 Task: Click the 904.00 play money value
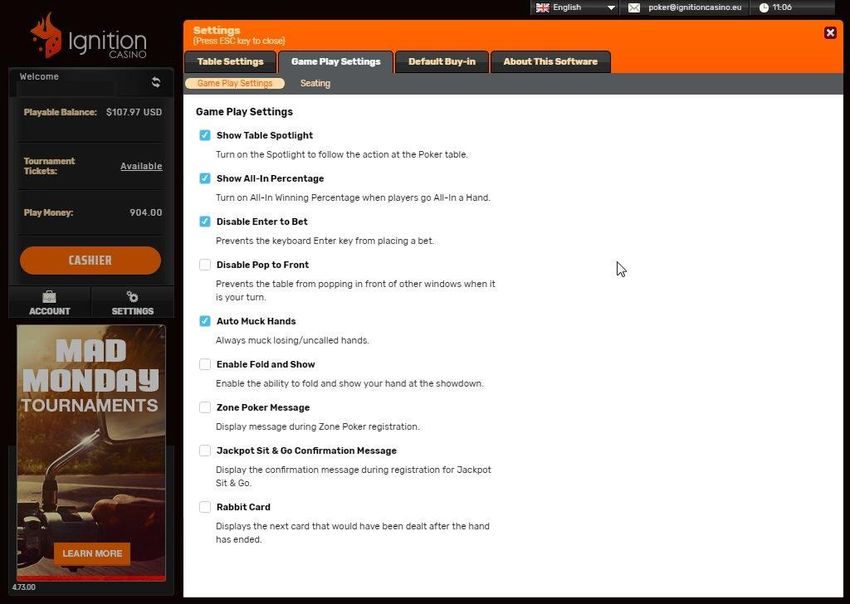click(146, 213)
